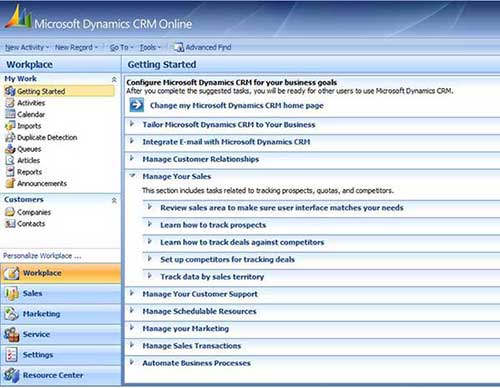Viewport: 500px width, 388px height.
Task: Click the Companies folder icon
Action: click(x=10, y=212)
